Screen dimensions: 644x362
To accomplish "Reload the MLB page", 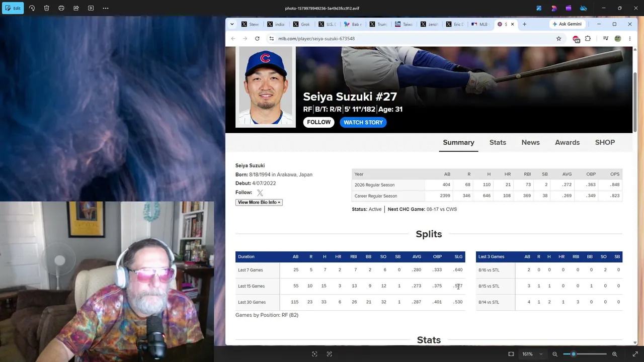I will coord(257,39).
